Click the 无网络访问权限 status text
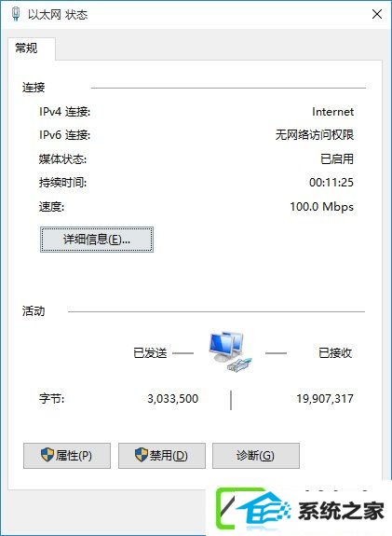This screenshot has width=392, height=536. tap(315, 135)
